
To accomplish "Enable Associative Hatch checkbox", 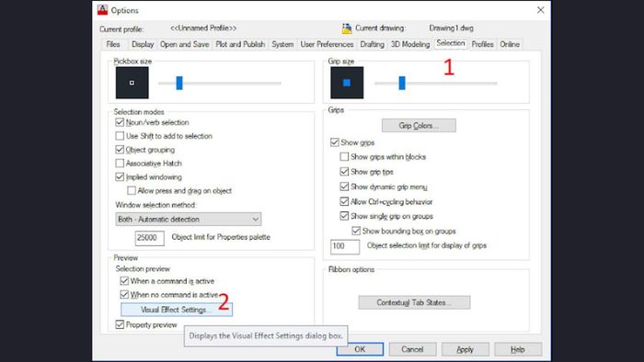I will 120,164.
